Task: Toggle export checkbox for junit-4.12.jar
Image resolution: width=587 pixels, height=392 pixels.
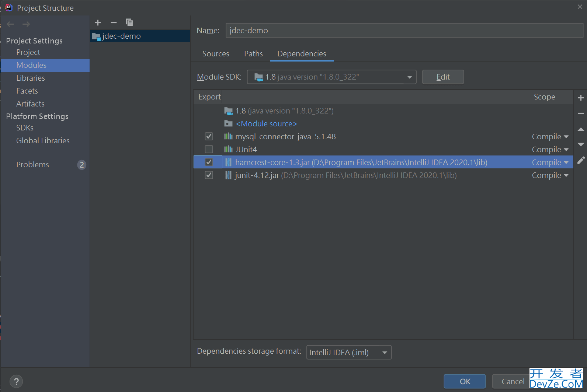Action: pyautogui.click(x=209, y=175)
